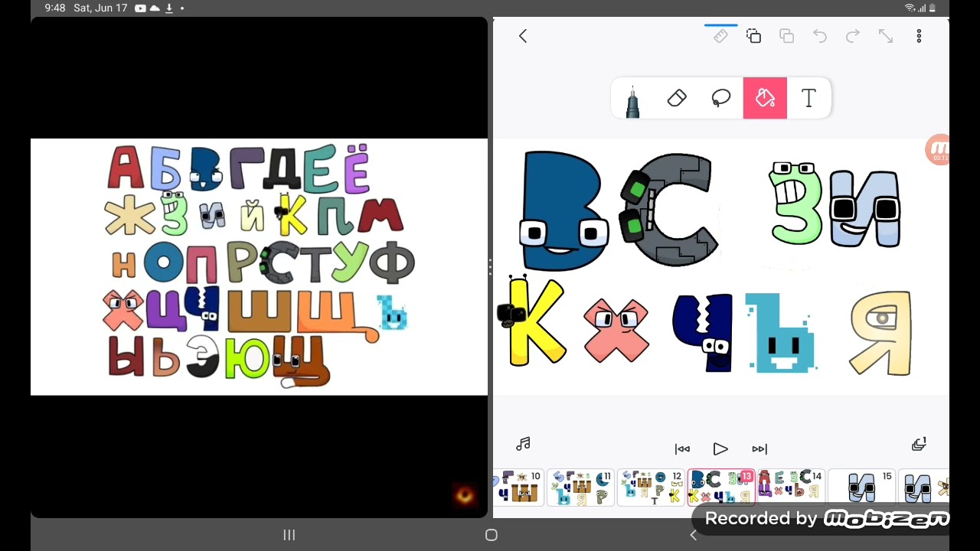Viewport: 980px width, 551px height.
Task: Toggle the fullscreen canvas arrow icon
Action: click(885, 36)
